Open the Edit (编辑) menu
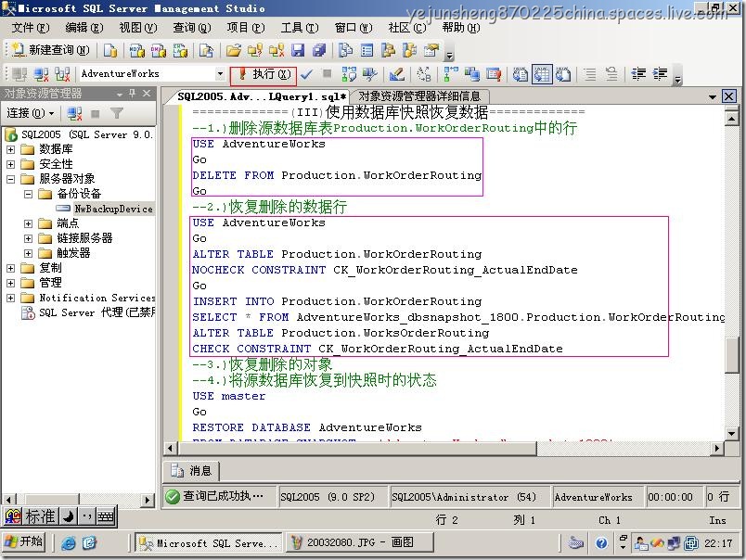This screenshot has height=560, width=746. pyautogui.click(x=84, y=28)
